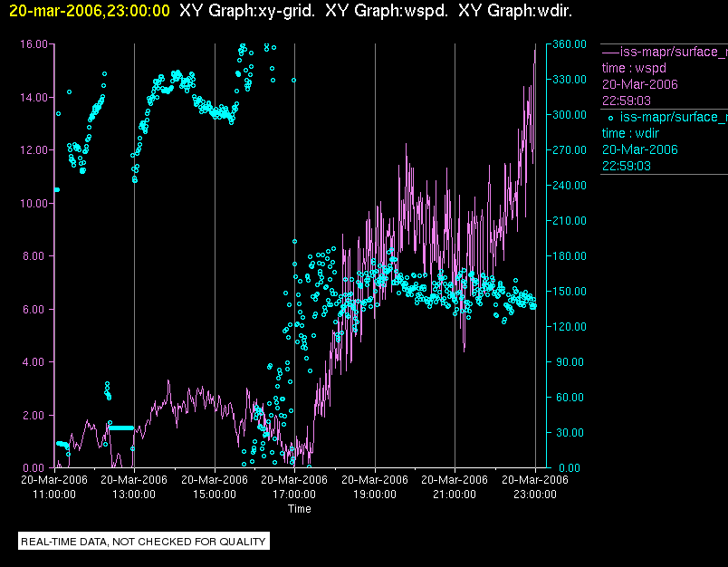Click the 330.00 right axis label

click(570, 80)
